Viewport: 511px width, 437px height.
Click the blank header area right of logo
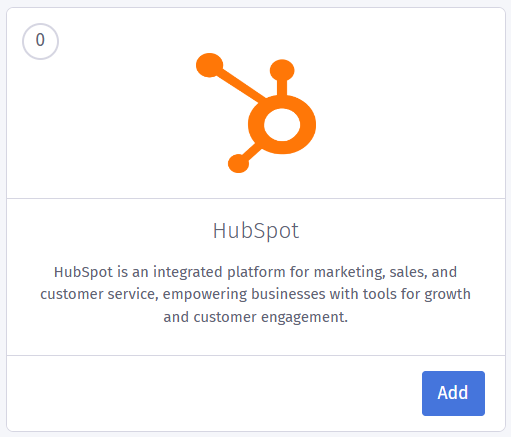pos(411,103)
